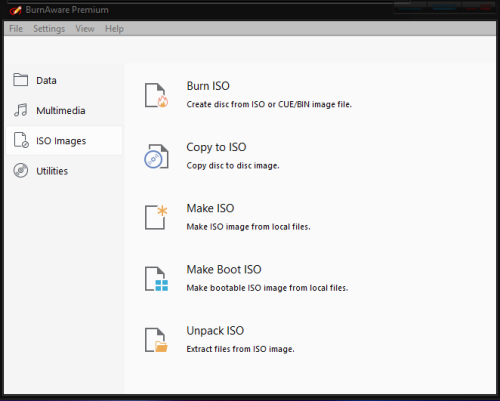Open the File menu
500x401 pixels.
[16, 29]
